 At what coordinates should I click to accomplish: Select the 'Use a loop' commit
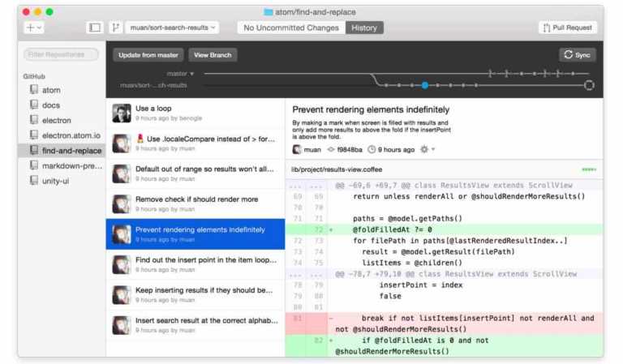[195, 113]
